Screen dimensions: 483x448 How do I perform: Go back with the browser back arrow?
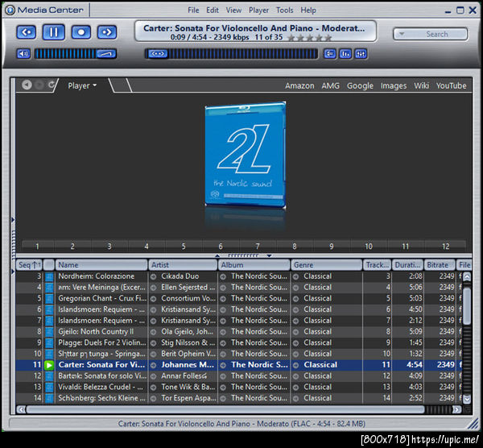[x=27, y=85]
